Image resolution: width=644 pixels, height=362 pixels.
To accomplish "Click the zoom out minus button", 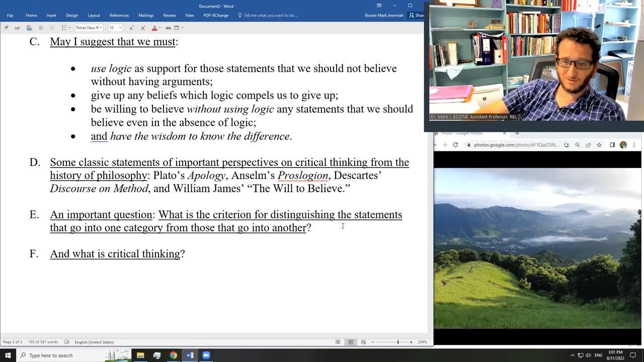I will (373, 342).
